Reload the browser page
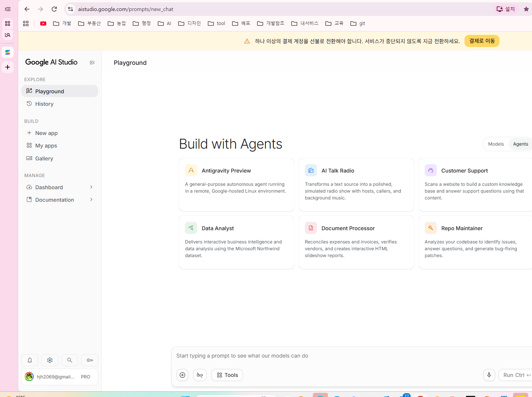Viewport: 532px width, 397px height. (x=54, y=9)
